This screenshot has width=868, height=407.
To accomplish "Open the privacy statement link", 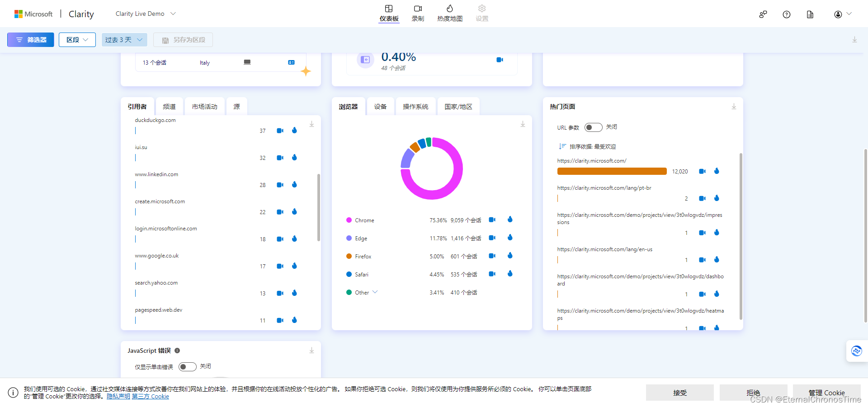I will 118,397.
